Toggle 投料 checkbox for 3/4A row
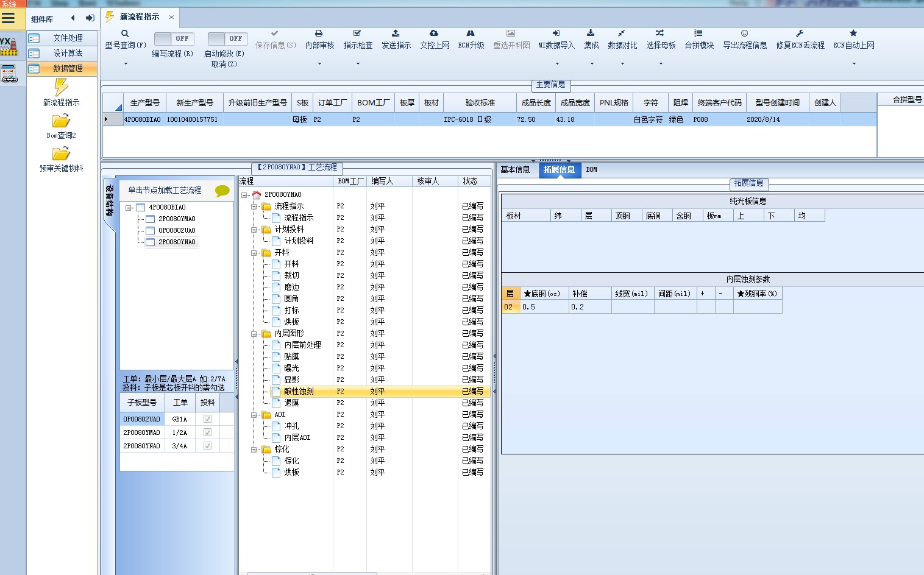The image size is (924, 575). (207, 446)
